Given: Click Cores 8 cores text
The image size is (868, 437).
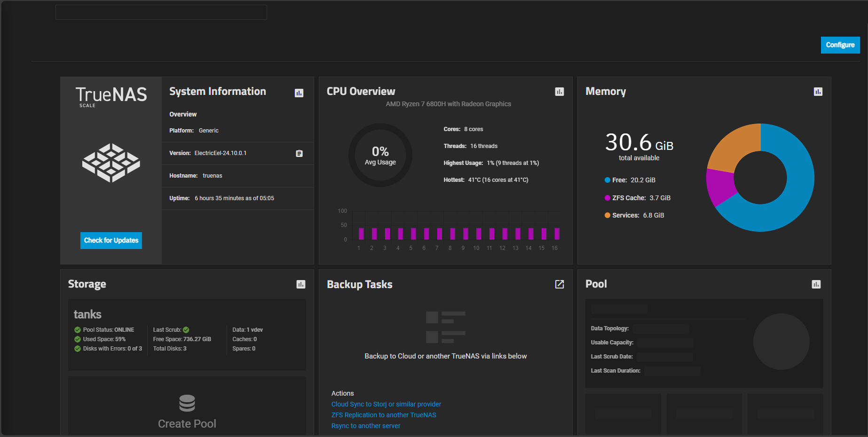Looking at the screenshot, I should [463, 129].
